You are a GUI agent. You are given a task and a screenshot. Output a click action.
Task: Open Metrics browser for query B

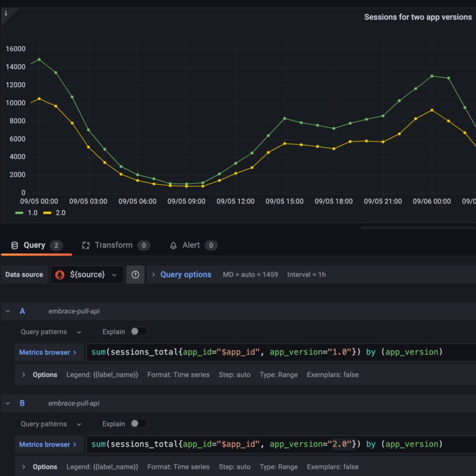tap(48, 444)
